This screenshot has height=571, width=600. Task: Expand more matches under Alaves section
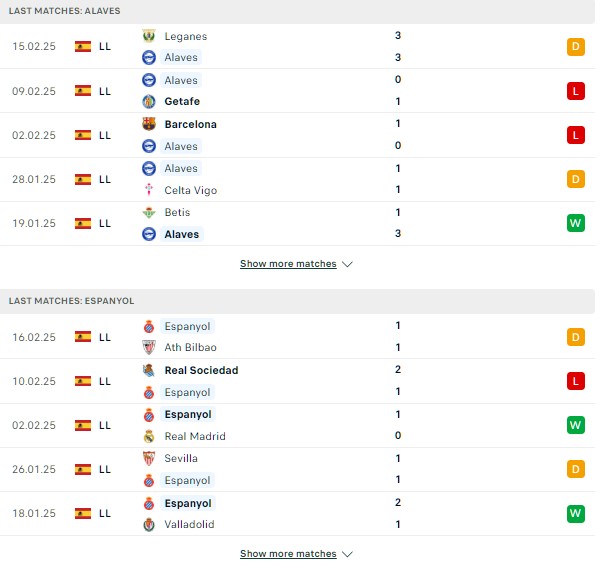[296, 264]
